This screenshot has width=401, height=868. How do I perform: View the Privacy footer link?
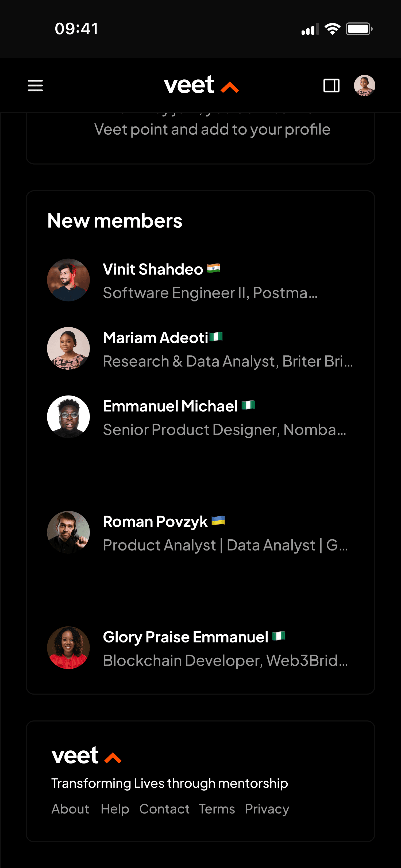pos(267,809)
